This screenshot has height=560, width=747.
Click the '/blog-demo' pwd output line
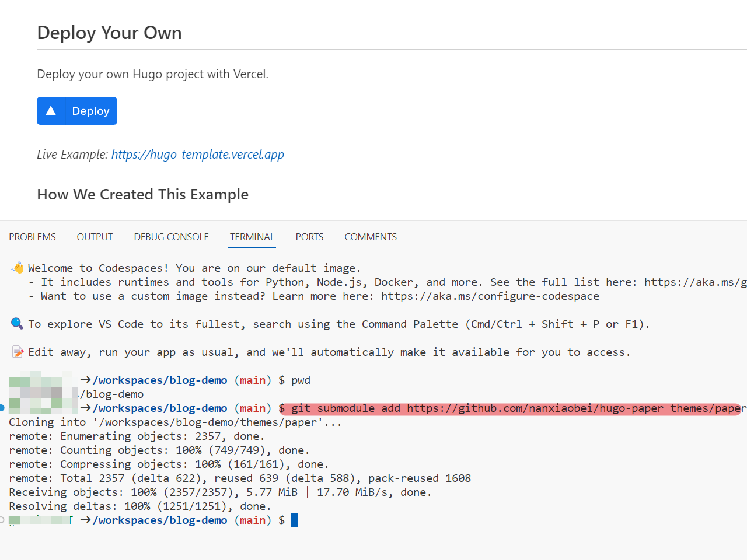click(111, 394)
